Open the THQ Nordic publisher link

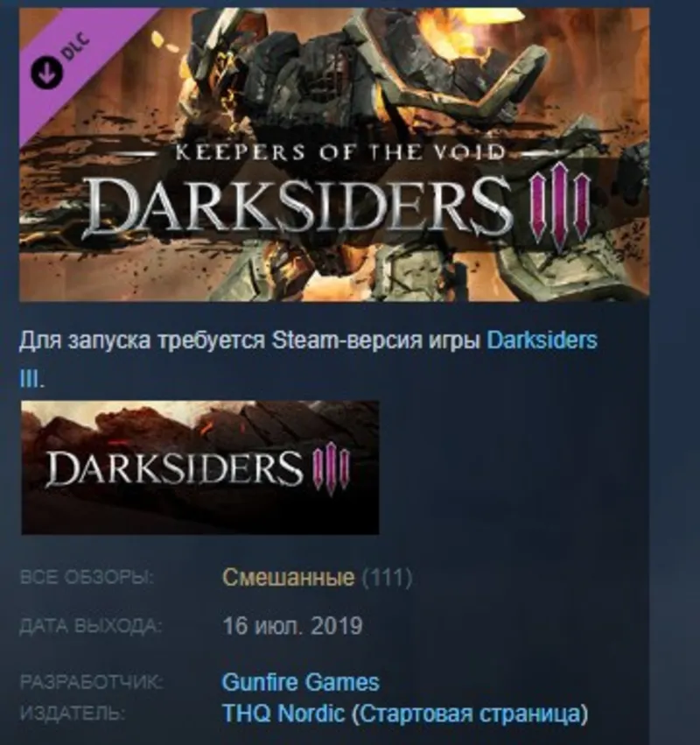[x=283, y=713]
